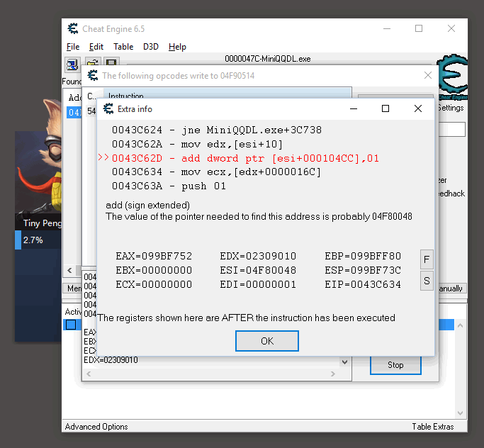Click icon in Extra info title bar

pos(108,108)
